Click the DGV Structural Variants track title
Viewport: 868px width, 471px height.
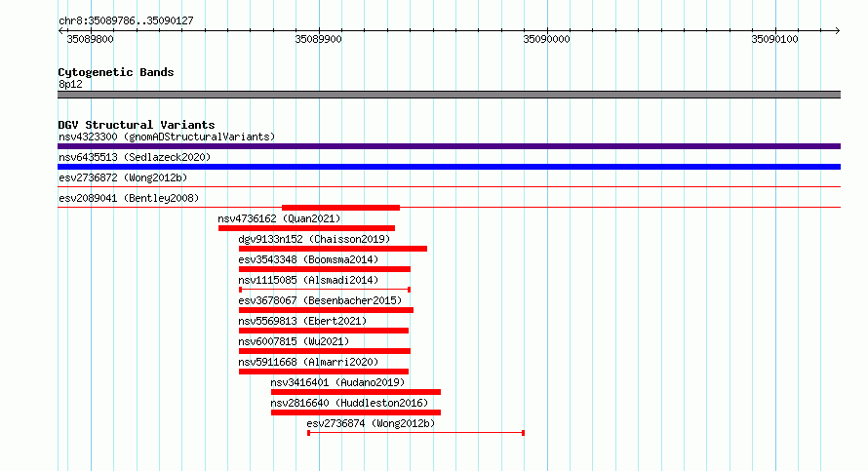[x=137, y=125]
